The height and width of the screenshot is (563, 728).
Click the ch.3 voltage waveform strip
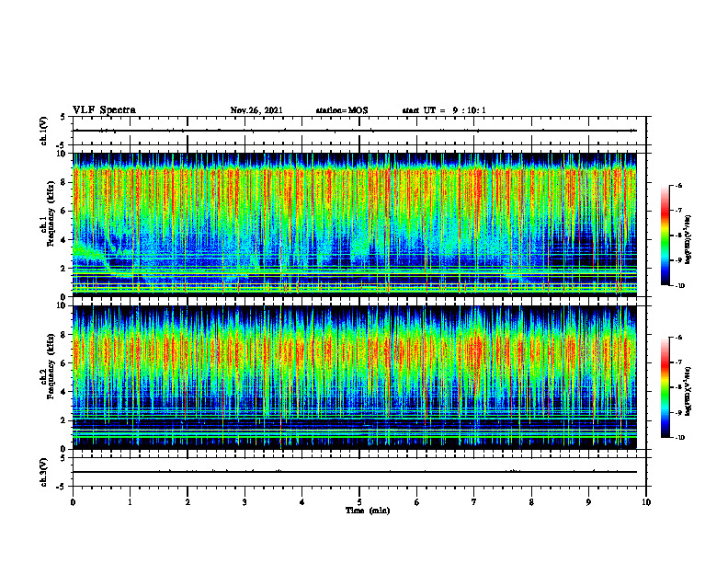(359, 472)
